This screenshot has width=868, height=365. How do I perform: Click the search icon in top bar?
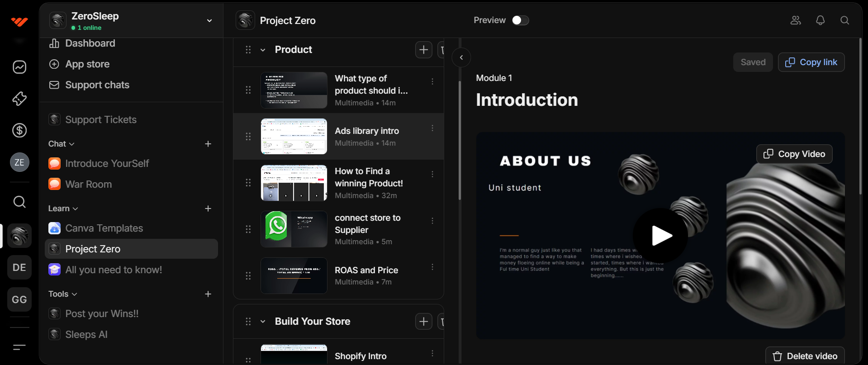pos(844,20)
